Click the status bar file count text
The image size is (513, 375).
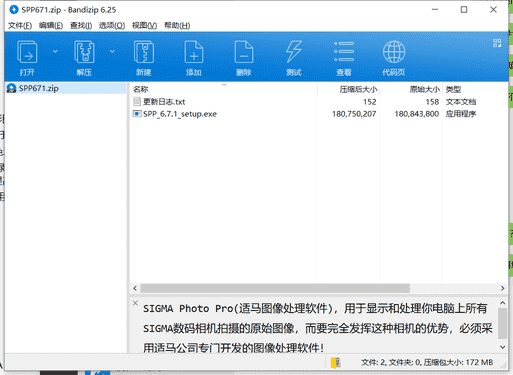(427, 363)
